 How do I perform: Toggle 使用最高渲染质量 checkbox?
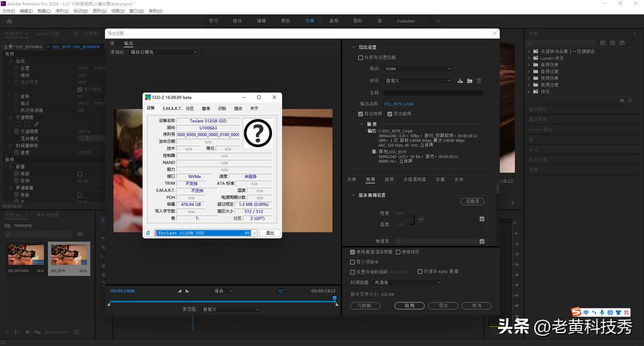(353, 252)
